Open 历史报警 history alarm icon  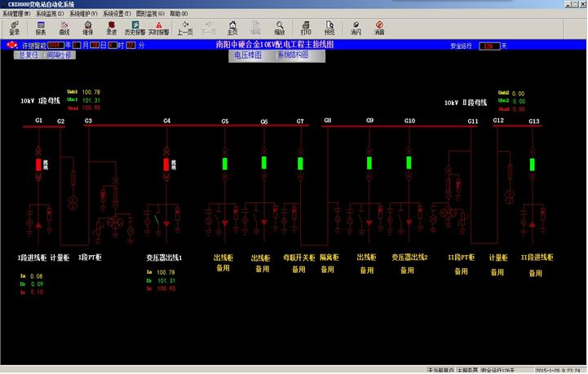click(135, 29)
